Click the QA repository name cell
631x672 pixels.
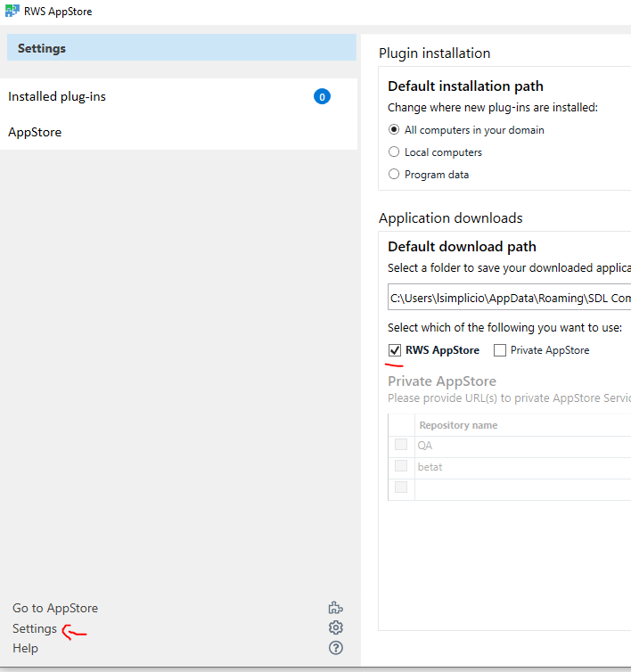(x=523, y=447)
